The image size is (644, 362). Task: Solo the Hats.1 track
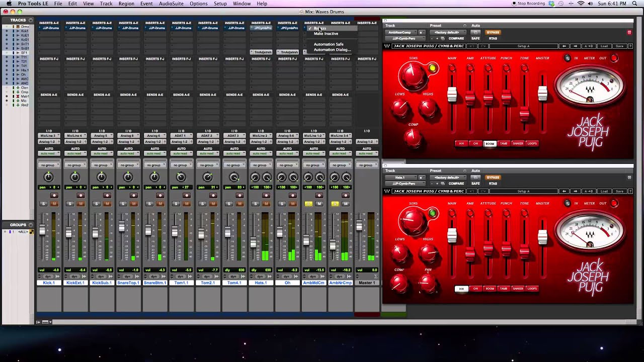255,204
